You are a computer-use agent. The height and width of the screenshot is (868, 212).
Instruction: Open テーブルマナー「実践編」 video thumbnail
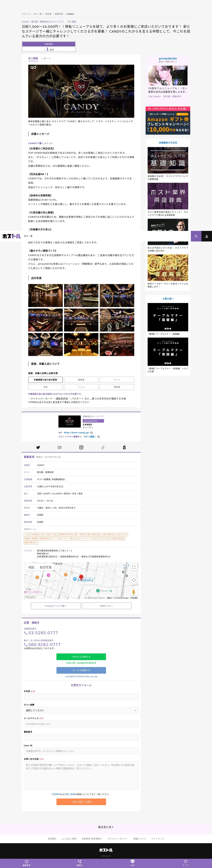click(168, 351)
